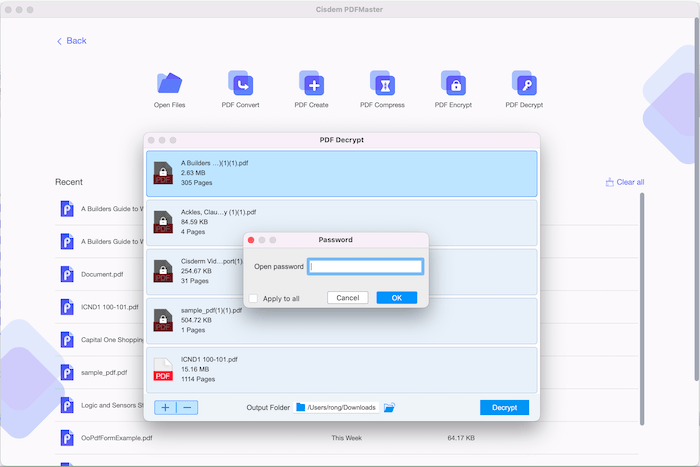Check the Apply to all box
This screenshot has height=467, width=700.
(253, 298)
